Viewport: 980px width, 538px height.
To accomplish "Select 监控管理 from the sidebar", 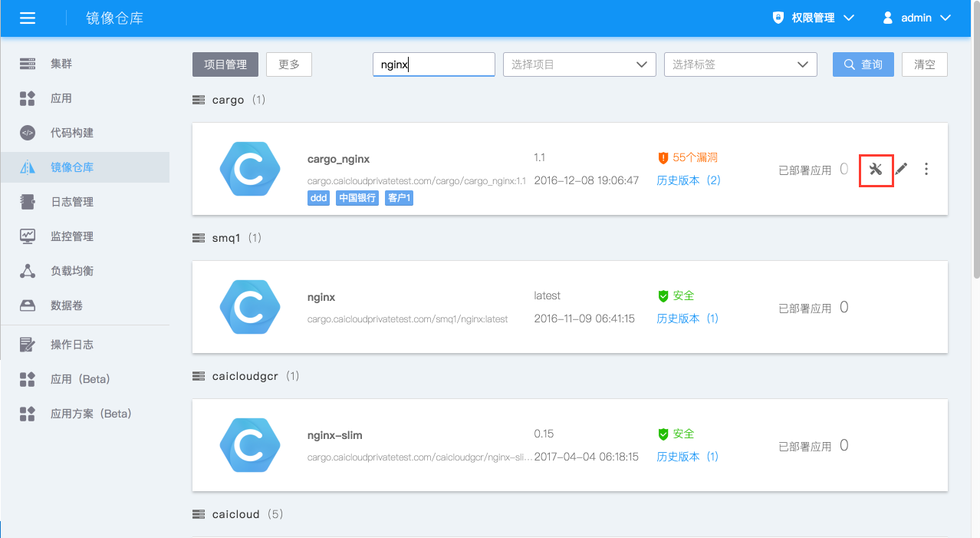I will click(x=71, y=236).
